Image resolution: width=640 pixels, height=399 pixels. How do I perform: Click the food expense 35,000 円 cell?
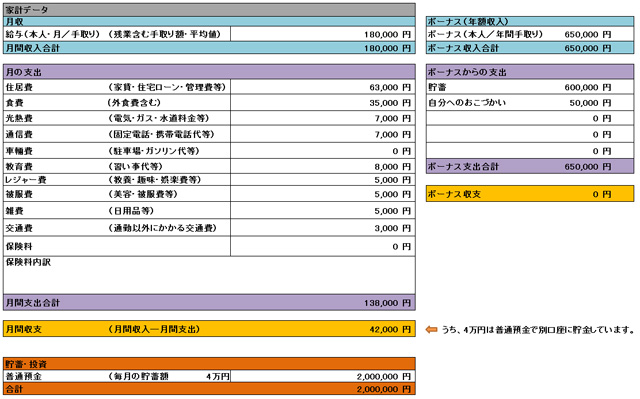coord(323,103)
